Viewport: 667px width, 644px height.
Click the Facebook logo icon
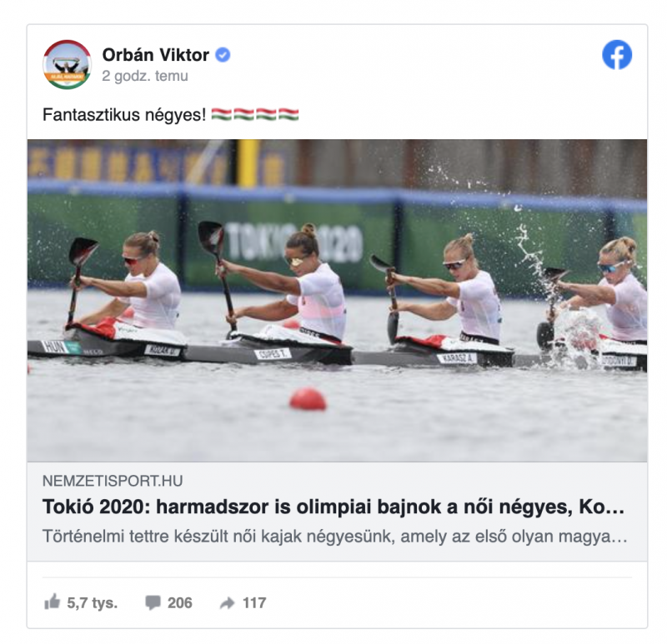[x=617, y=55]
